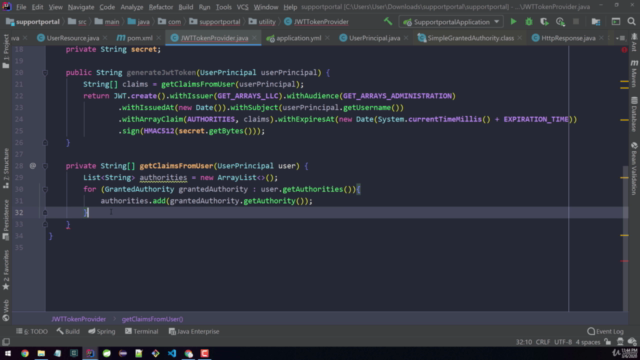Collapse generateJwtToken method fold marker
The width and height of the screenshot is (640, 360).
pos(45,73)
